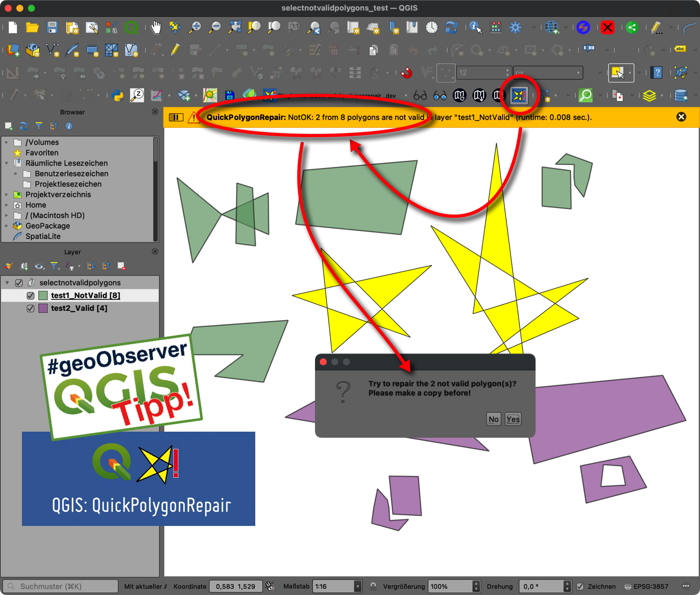This screenshot has height=595, width=700.
Task: Open a project with the yellow folder icon
Action: [32, 28]
